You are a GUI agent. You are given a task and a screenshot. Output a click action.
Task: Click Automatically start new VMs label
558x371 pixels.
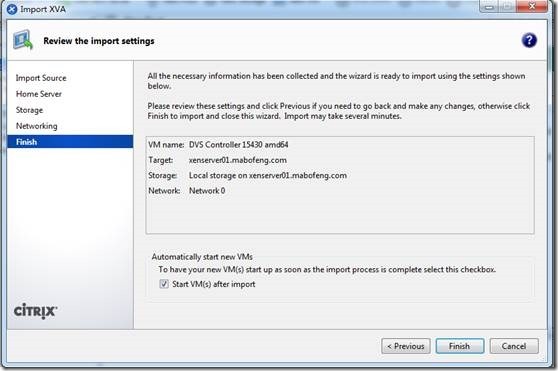202,256
